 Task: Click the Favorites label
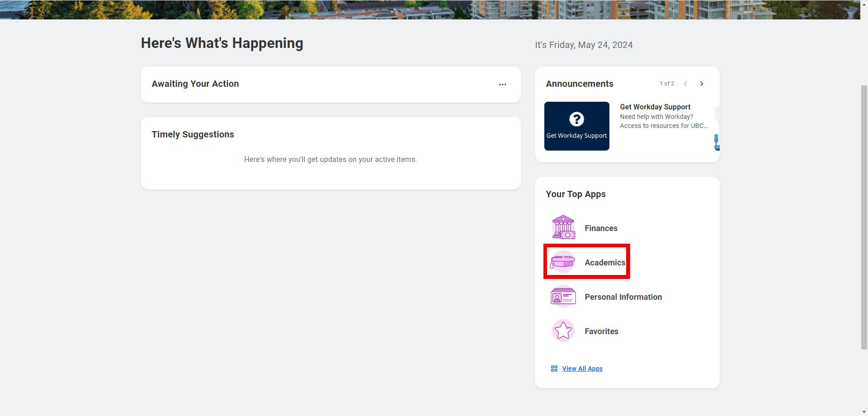click(601, 331)
